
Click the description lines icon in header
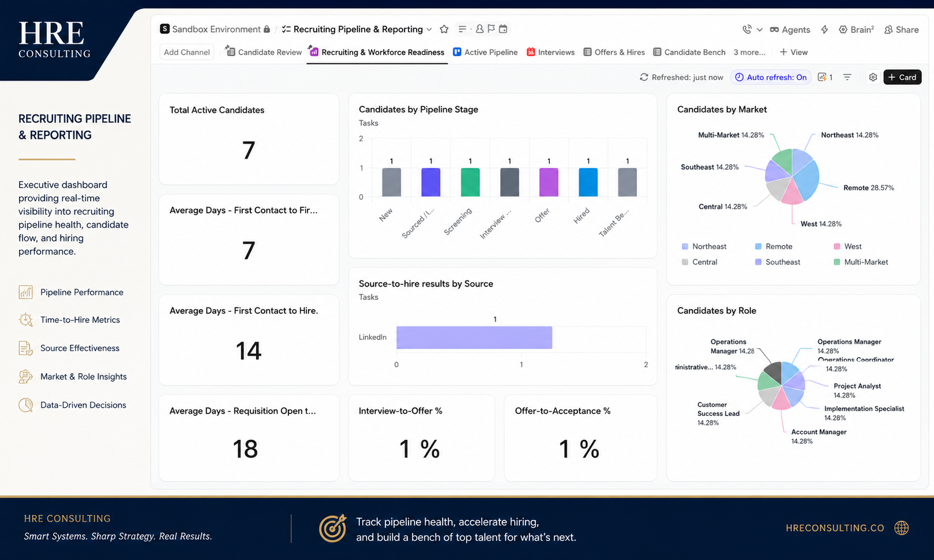click(462, 29)
